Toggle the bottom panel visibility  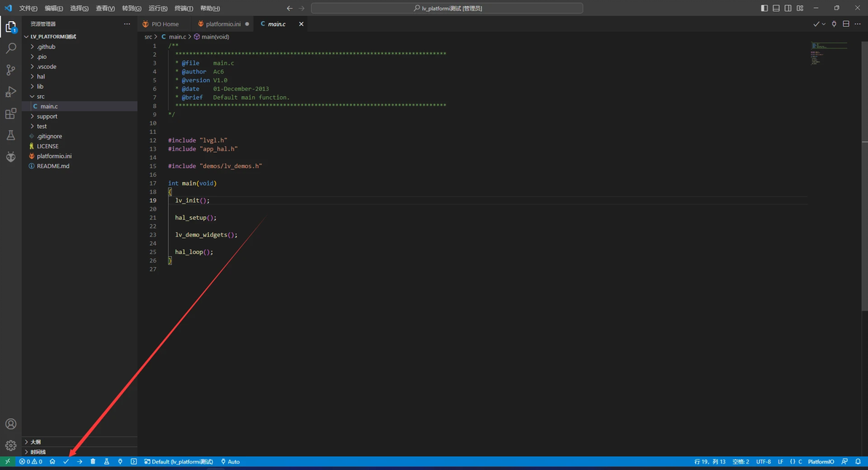coord(776,8)
